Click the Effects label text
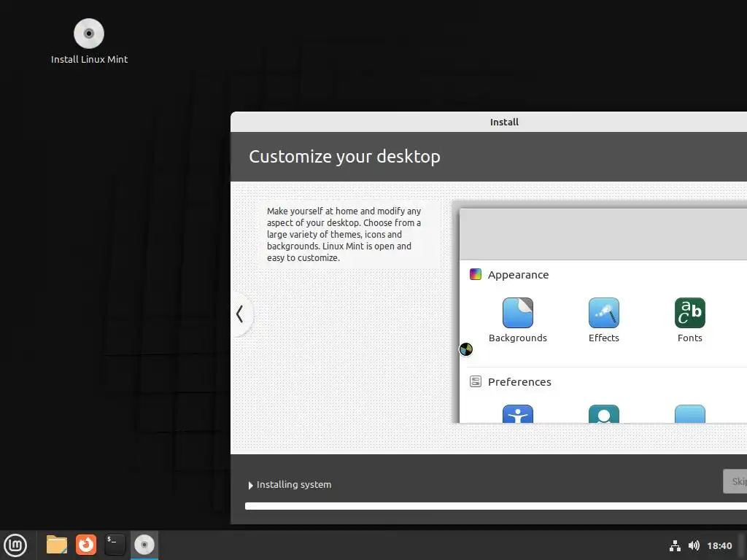 tap(603, 338)
